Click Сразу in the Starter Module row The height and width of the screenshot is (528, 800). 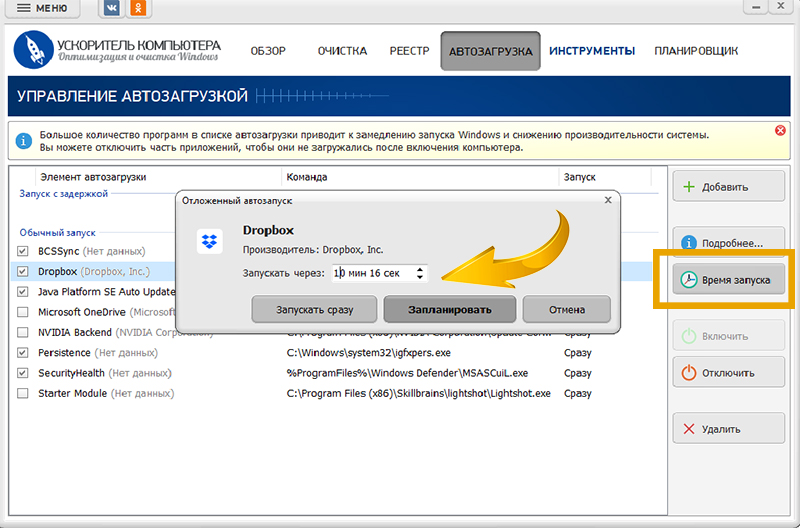pyautogui.click(x=578, y=393)
